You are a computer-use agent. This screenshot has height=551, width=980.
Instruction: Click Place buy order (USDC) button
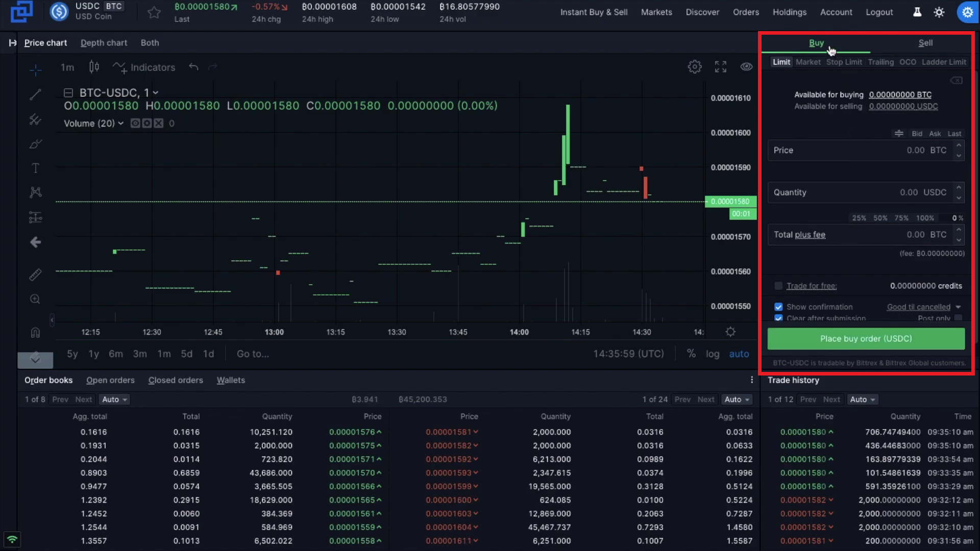tap(866, 339)
